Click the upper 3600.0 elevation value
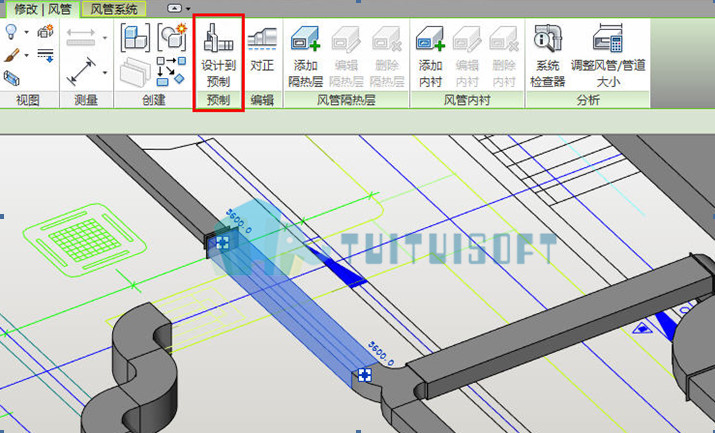Image resolution: width=715 pixels, height=433 pixels. tap(239, 221)
